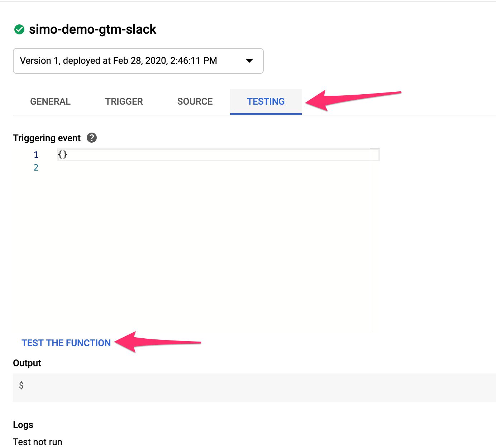
Task: Switch to the TRIGGER tab
Action: point(124,102)
